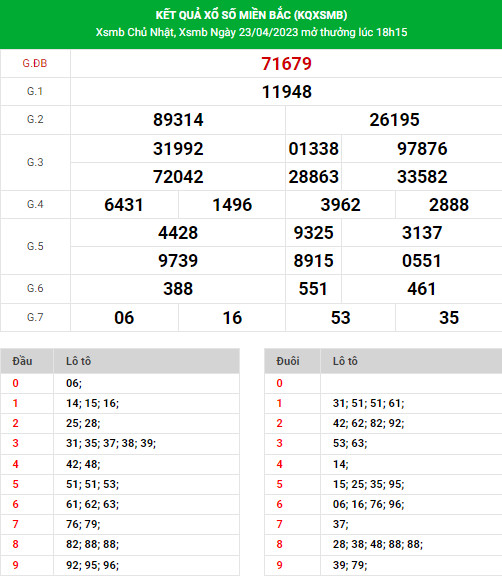Click G.6 number 388
This screenshot has height=576, width=502.
178,289
